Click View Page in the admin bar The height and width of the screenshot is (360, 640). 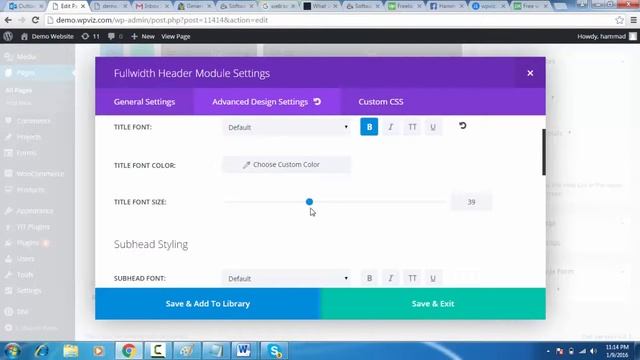point(176,36)
